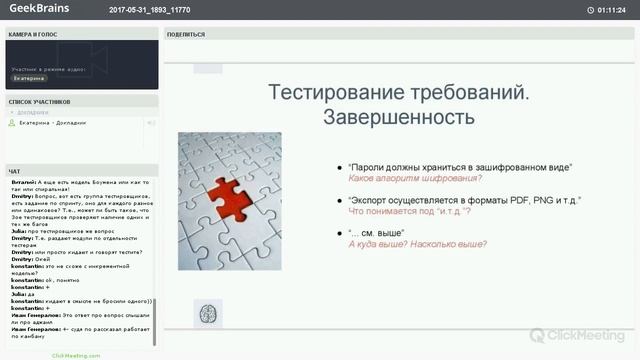This screenshot has height=360, width=640.
Task: Click the chat panel scrollbar
Action: (155, 322)
